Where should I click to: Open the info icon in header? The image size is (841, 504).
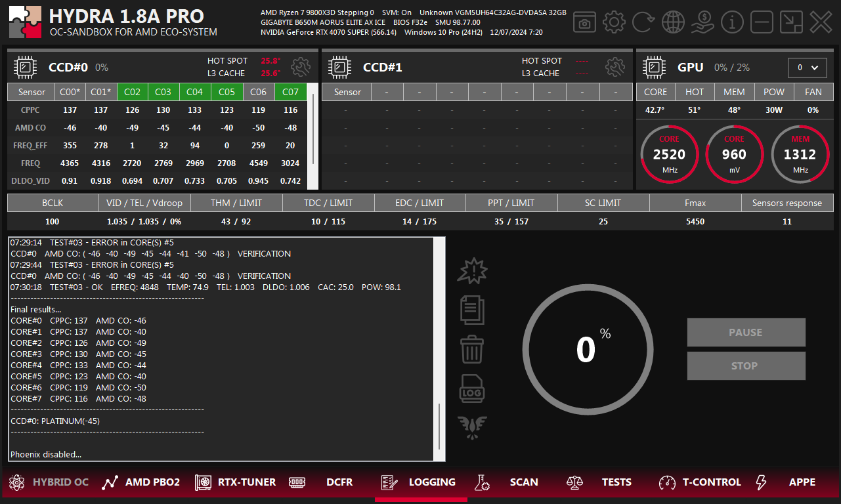point(732,22)
